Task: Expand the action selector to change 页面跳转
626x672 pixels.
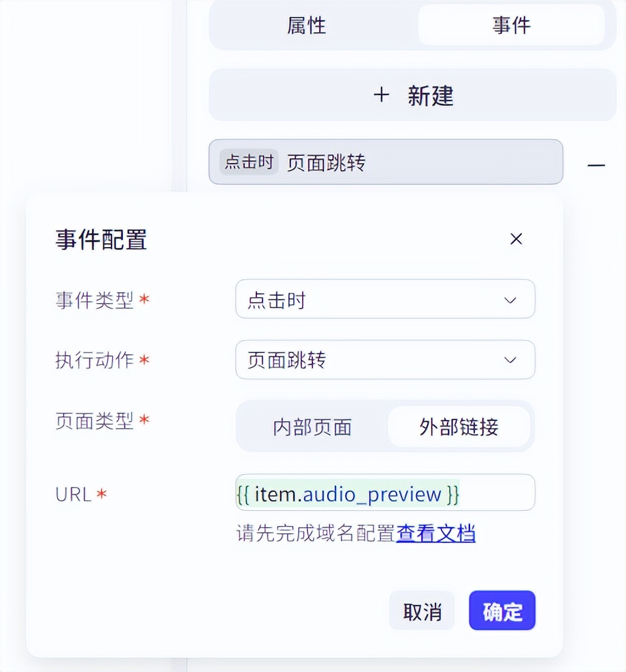Action: [x=385, y=360]
